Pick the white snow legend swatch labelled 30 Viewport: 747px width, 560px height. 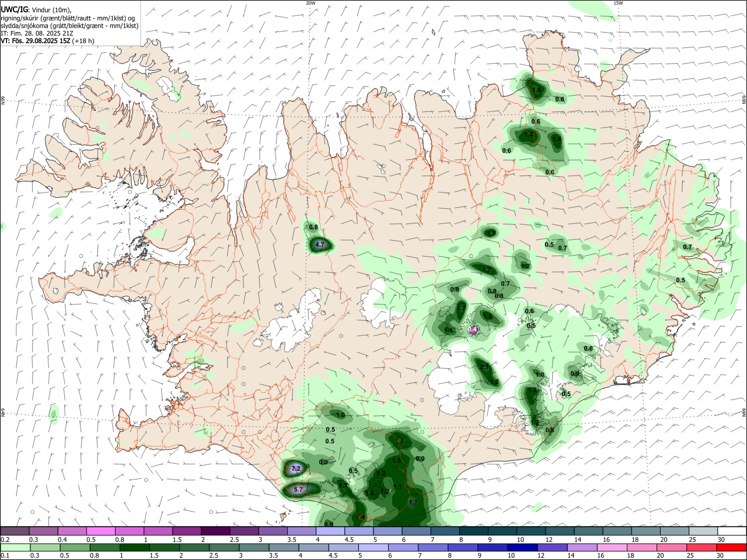tap(732, 531)
